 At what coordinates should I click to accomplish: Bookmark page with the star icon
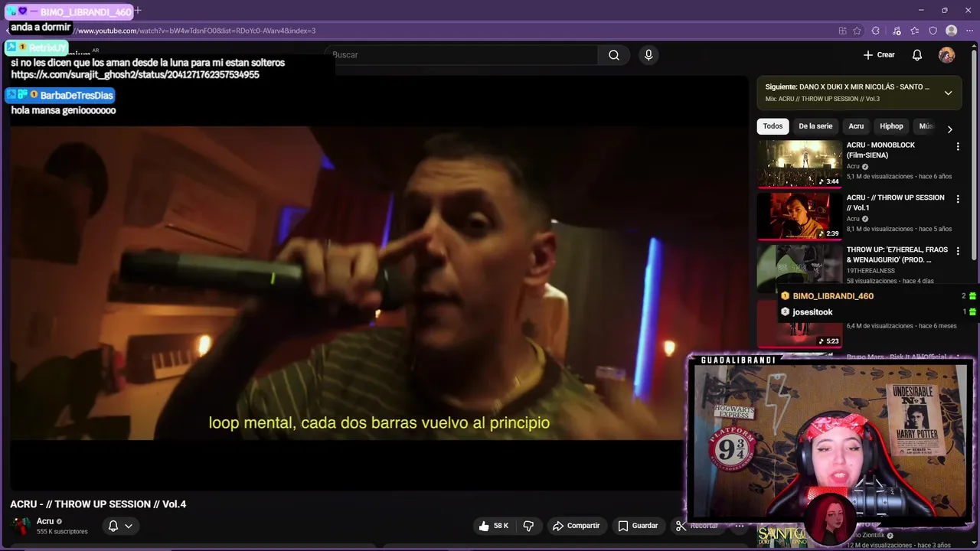pos(857,31)
